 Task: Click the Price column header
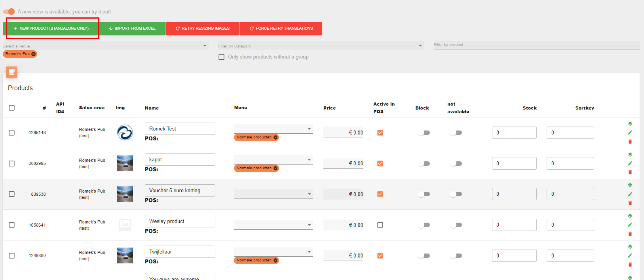click(329, 108)
